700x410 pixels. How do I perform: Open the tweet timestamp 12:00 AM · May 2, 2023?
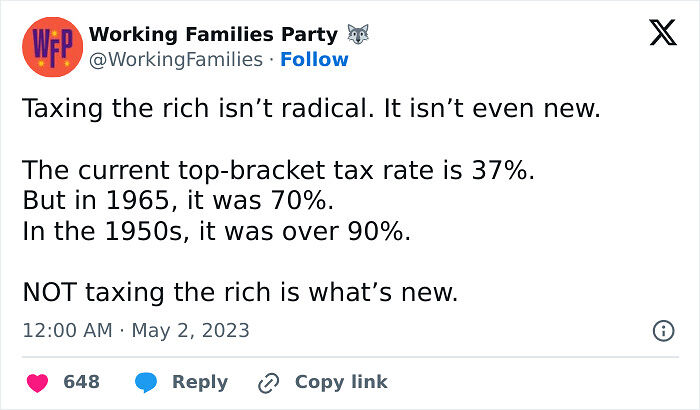[136, 330]
